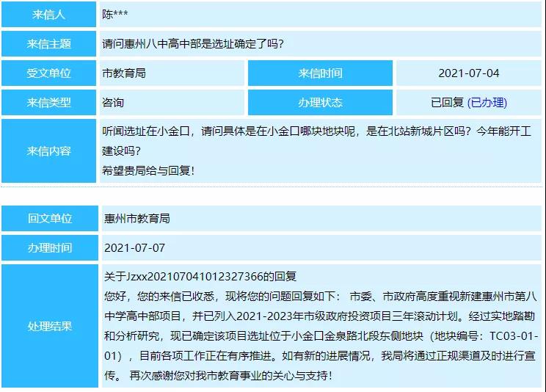Select the 已回复 status text
546x392 pixels.
click(448, 103)
